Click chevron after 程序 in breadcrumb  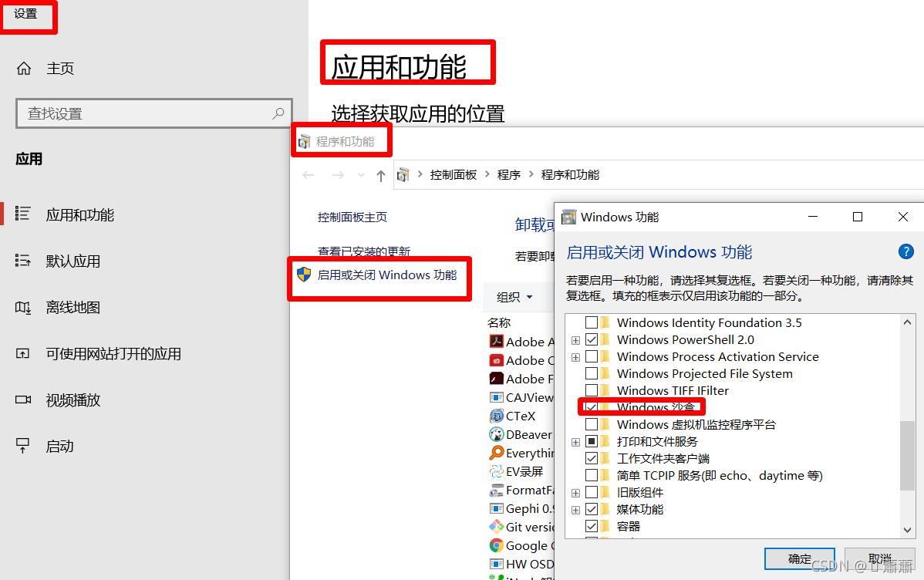tap(531, 174)
